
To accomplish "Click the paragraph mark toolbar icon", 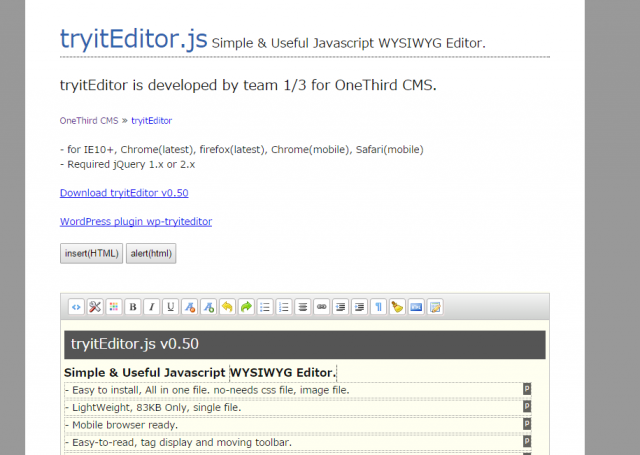I will coord(378,307).
